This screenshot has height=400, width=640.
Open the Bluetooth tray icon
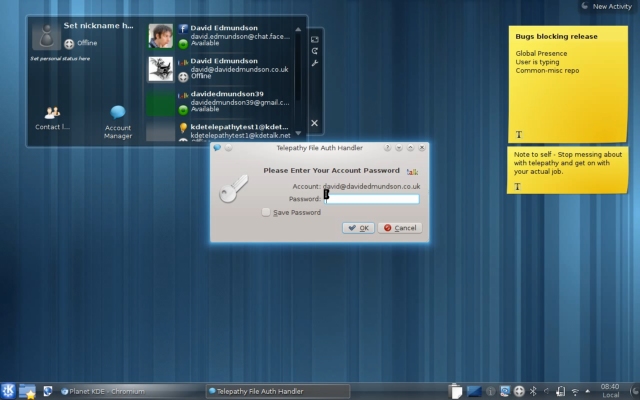pos(533,391)
